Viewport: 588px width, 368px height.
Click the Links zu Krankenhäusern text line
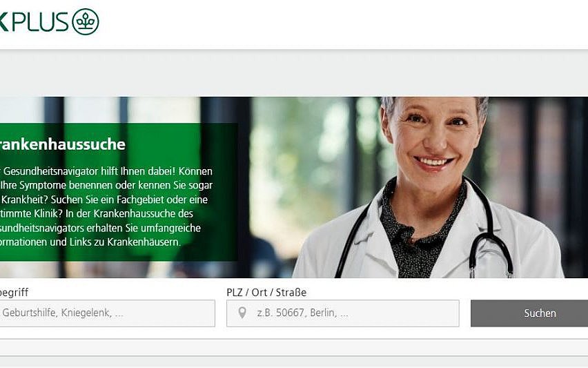tap(90, 242)
